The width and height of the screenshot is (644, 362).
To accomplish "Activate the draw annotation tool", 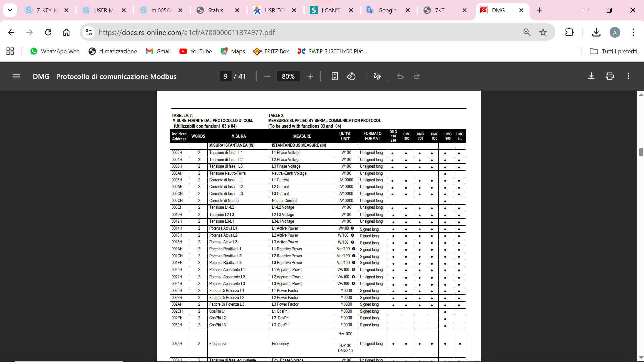I will click(x=377, y=76).
